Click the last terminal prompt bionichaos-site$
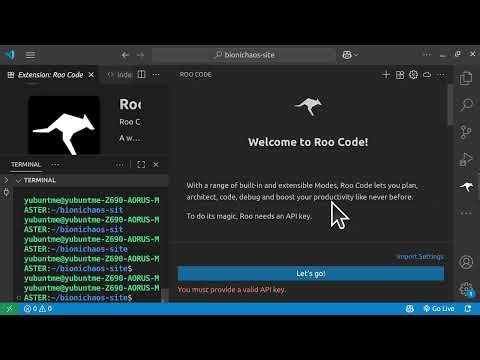This screenshot has width=480, height=360. [78, 298]
